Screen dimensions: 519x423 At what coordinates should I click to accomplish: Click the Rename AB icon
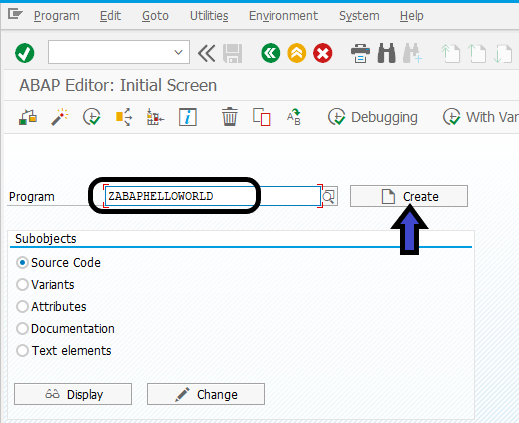294,117
